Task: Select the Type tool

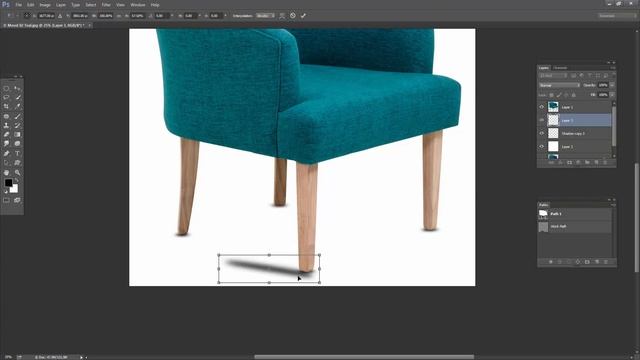Action: pos(18,153)
